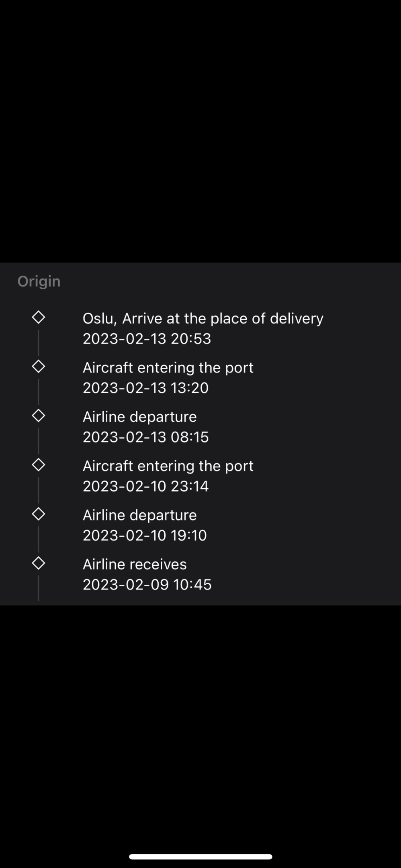Tap the home indicator bar at screen bottom
This screenshot has width=401, height=868.
point(200,856)
